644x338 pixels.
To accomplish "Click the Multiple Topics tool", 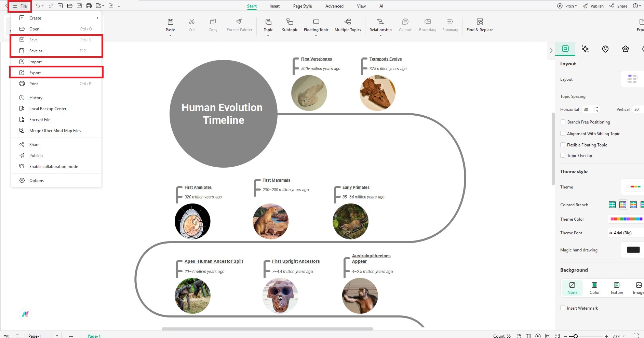I will pos(348,25).
